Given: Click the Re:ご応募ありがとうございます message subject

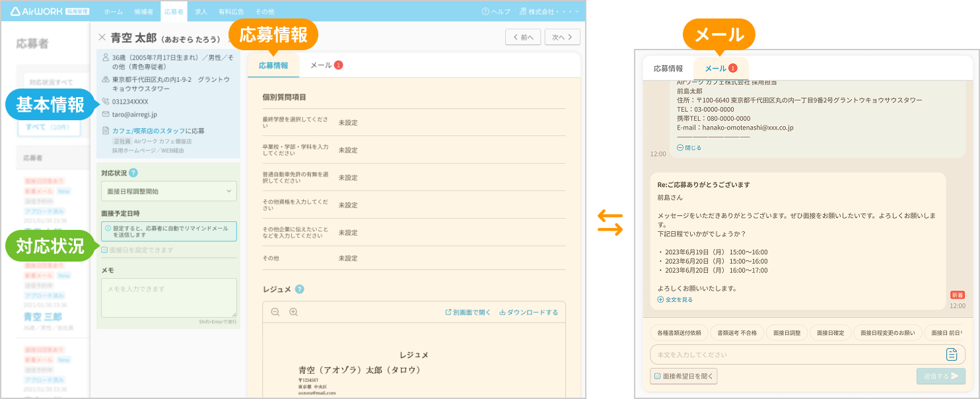Looking at the screenshot, I should (703, 184).
